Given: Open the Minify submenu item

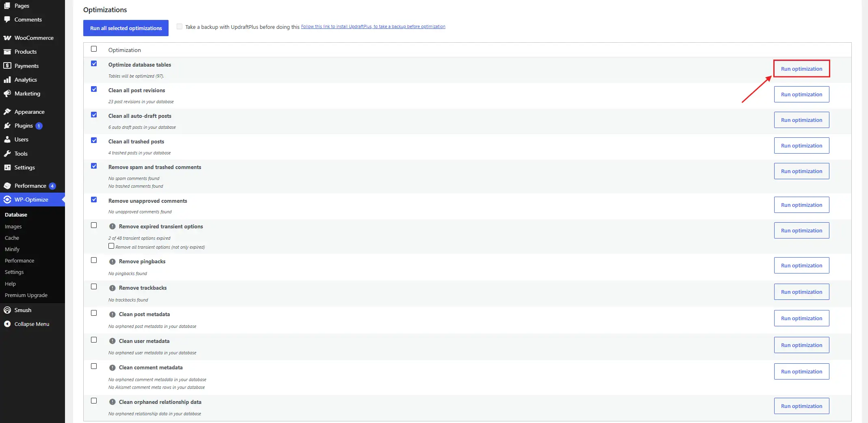Looking at the screenshot, I should pos(12,249).
